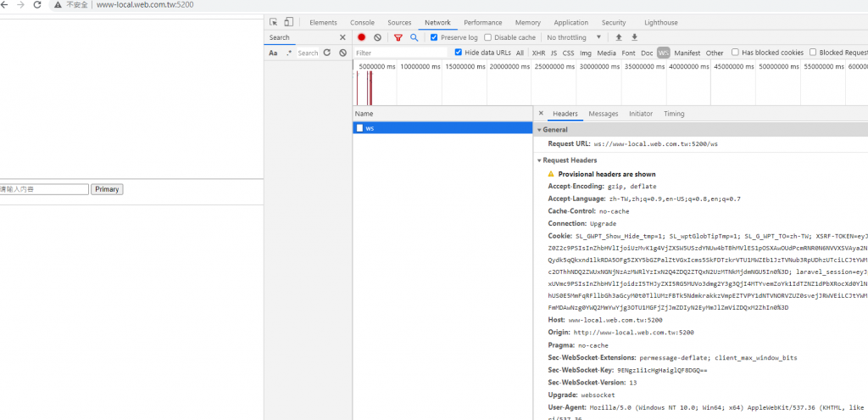The image size is (868, 420).
Task: Filter requests by CSS
Action: tap(568, 53)
